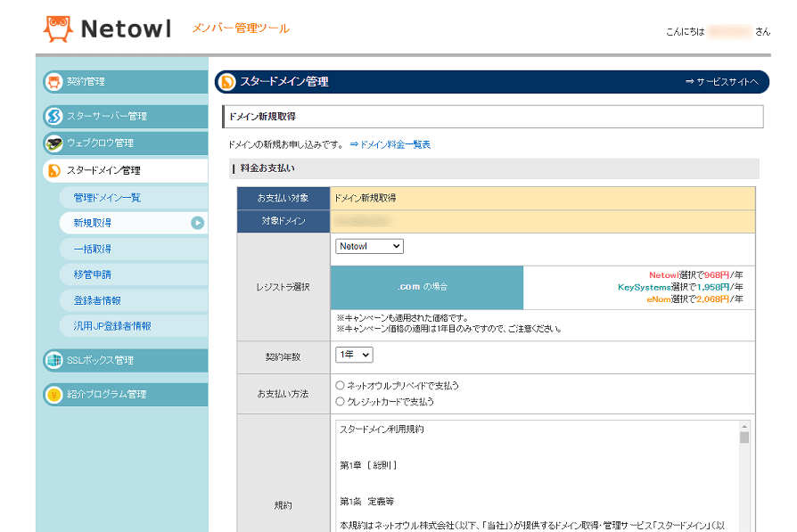Click the 対象ドメイン table header cell

[x=283, y=221]
